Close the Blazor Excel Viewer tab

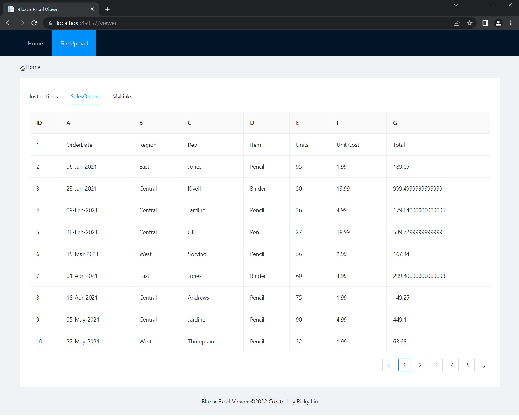[92, 9]
